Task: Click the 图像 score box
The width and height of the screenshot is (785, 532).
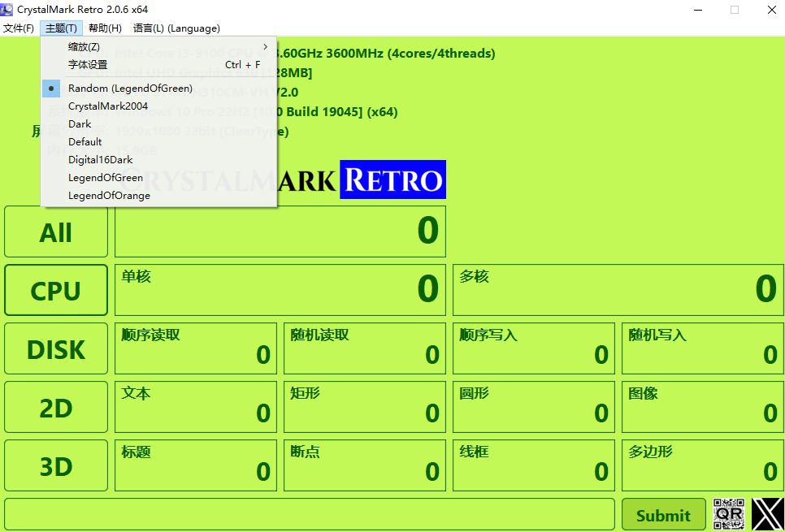Action: pos(703,408)
